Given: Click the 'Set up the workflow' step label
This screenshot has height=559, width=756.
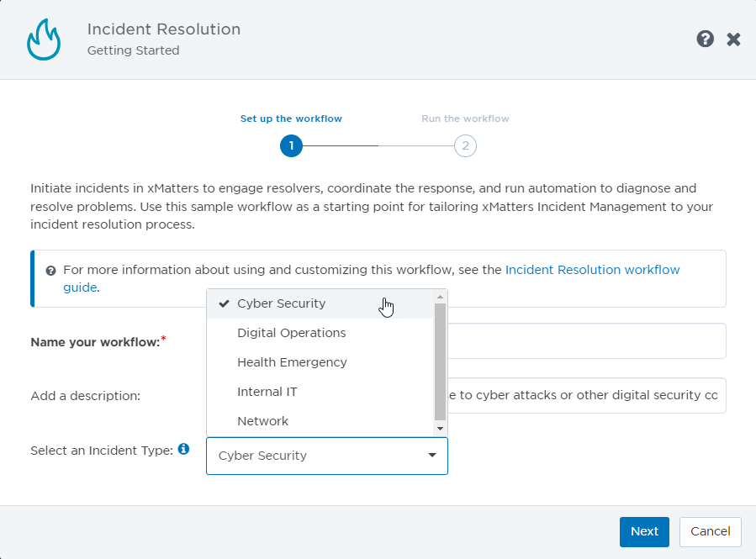Looking at the screenshot, I should pyautogui.click(x=291, y=119).
